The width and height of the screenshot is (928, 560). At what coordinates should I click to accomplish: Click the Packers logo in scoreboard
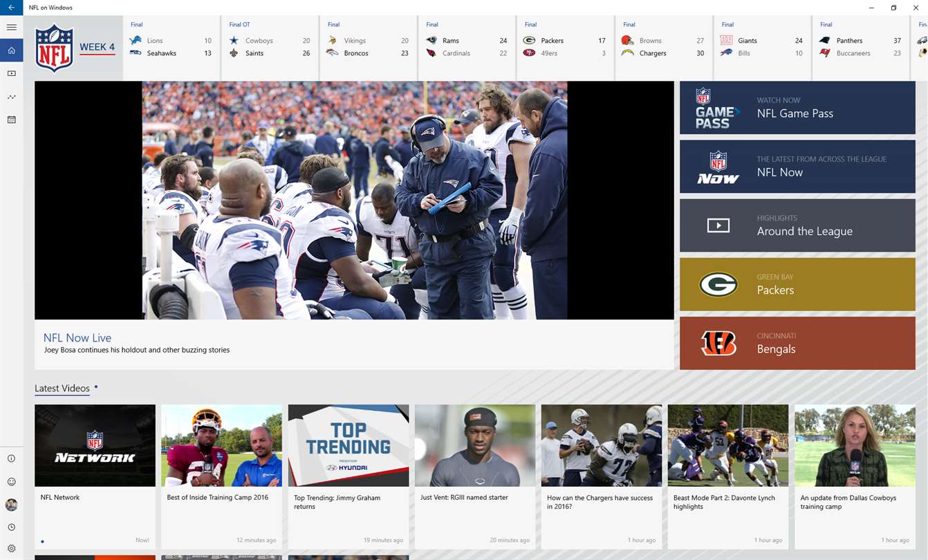tap(530, 41)
